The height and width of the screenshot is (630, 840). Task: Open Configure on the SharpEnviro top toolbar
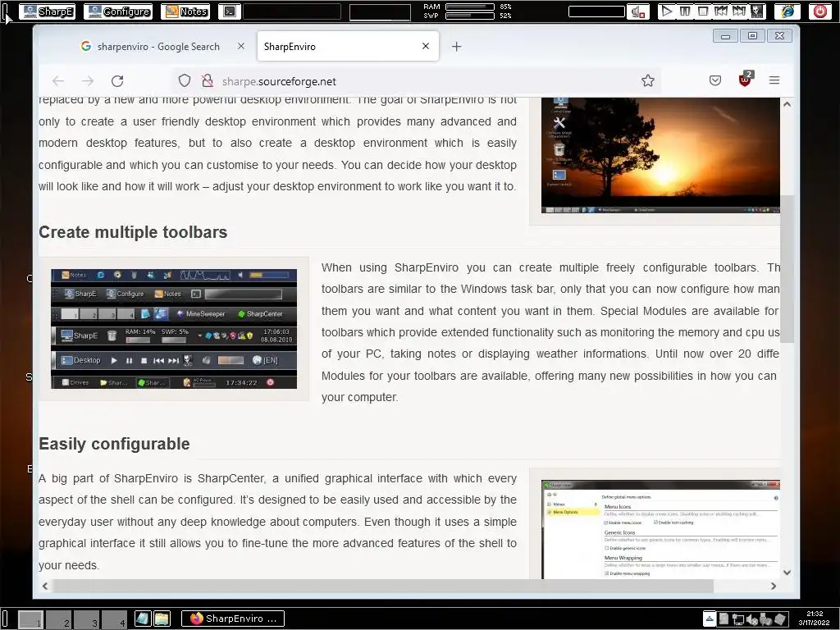pyautogui.click(x=118, y=11)
